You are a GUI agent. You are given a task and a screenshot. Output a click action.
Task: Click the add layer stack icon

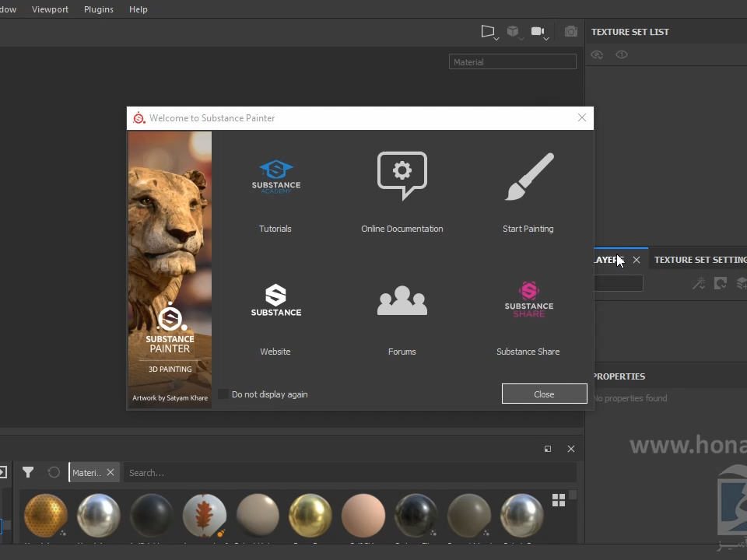point(742,284)
